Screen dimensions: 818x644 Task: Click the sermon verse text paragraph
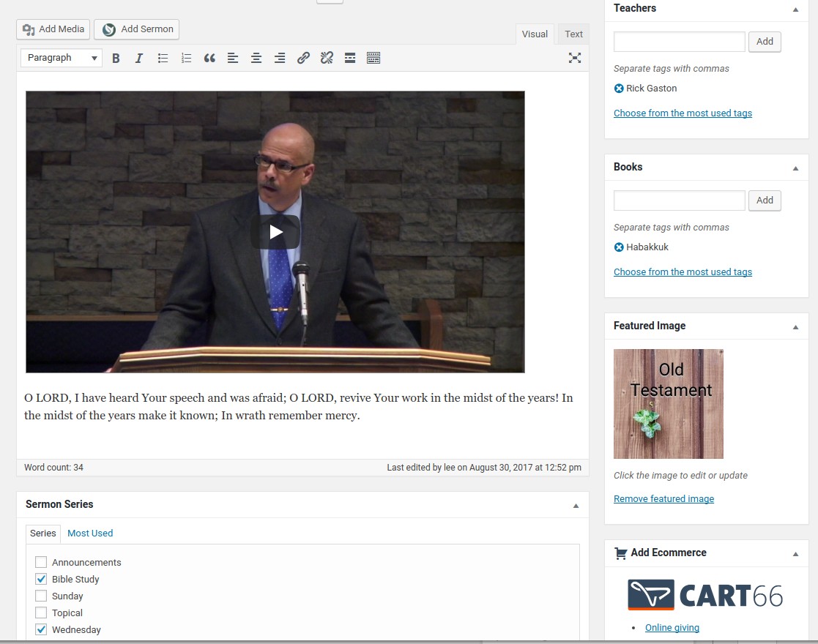click(x=298, y=406)
